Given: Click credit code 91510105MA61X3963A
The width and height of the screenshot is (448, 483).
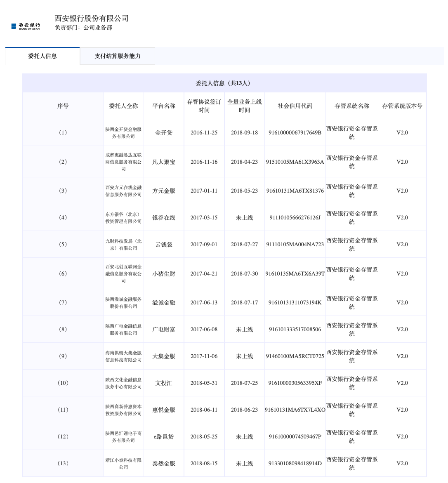Looking at the screenshot, I should click(x=295, y=162).
